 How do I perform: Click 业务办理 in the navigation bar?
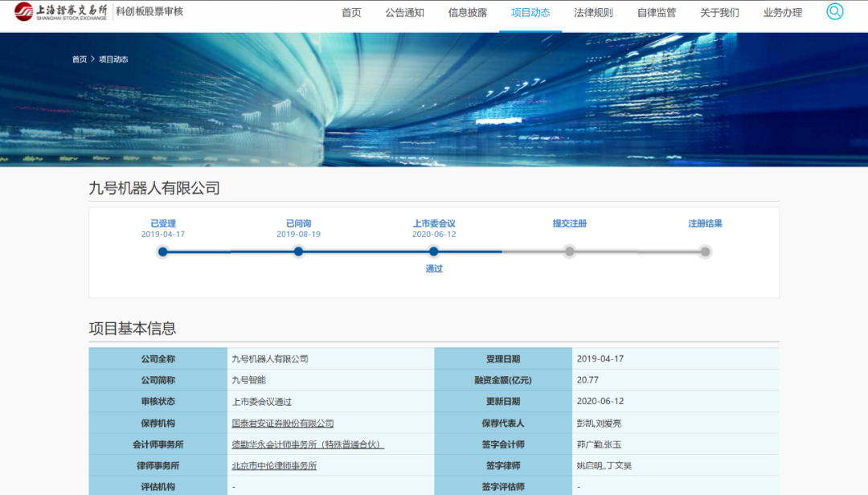(x=783, y=13)
